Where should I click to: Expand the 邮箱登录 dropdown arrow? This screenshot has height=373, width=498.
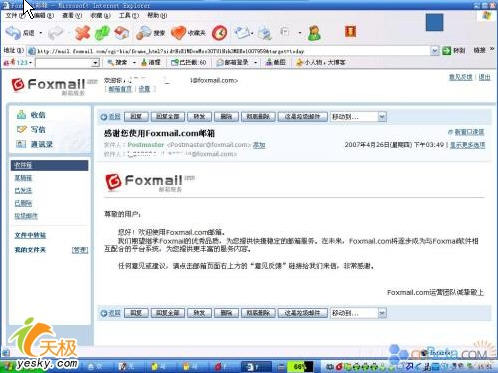[256, 62]
